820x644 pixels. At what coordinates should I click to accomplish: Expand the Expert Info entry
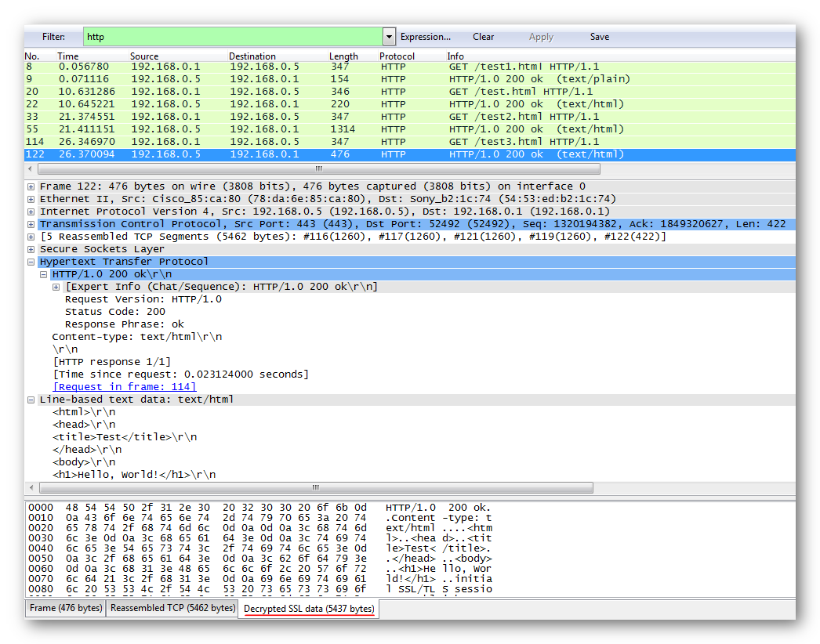(x=56, y=287)
